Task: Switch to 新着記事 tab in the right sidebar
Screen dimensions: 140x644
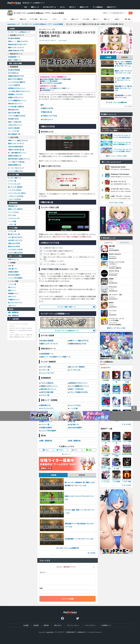Action: tap(124, 57)
